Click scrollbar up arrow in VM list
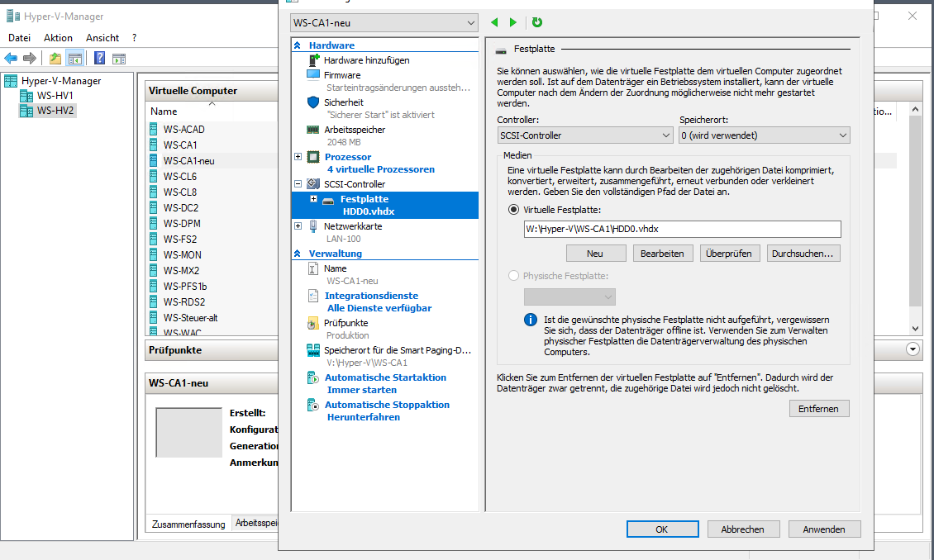The image size is (934, 560). (916, 110)
